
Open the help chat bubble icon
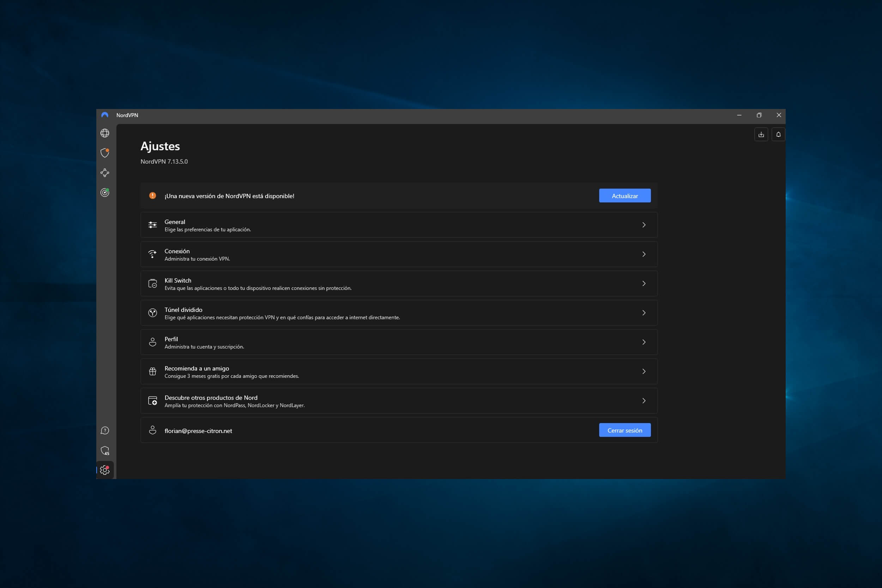pos(105,430)
